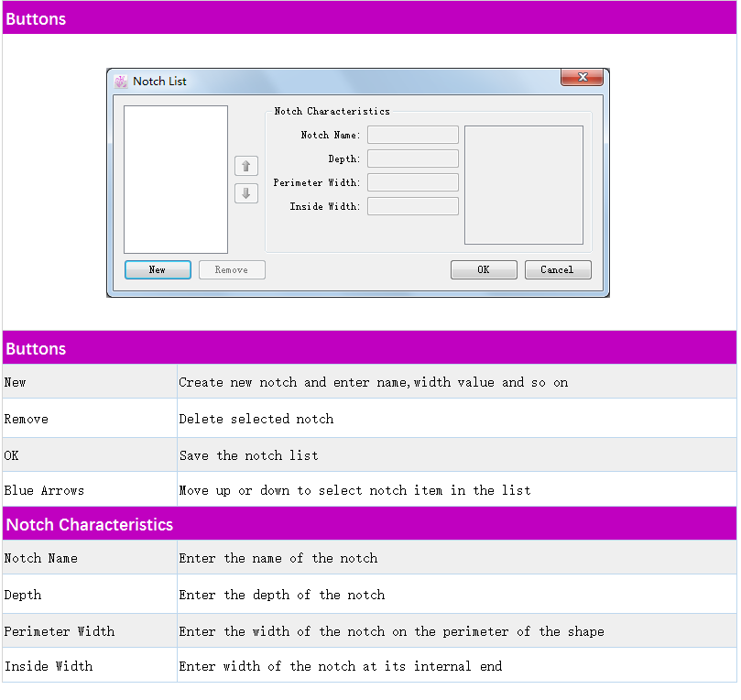Click the notch preview pane
This screenshot has height=700, width=741.
tap(523, 185)
